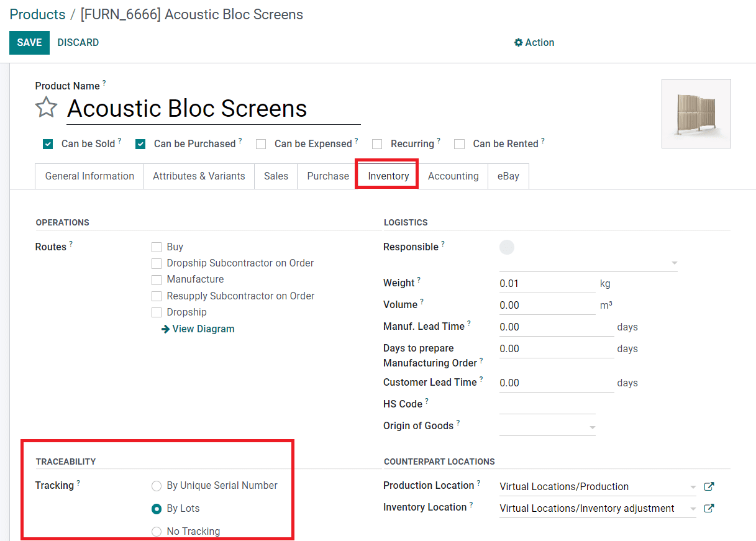Select By Unique Serial Number tracking
Screen dimensions: 756x541
[x=157, y=486]
